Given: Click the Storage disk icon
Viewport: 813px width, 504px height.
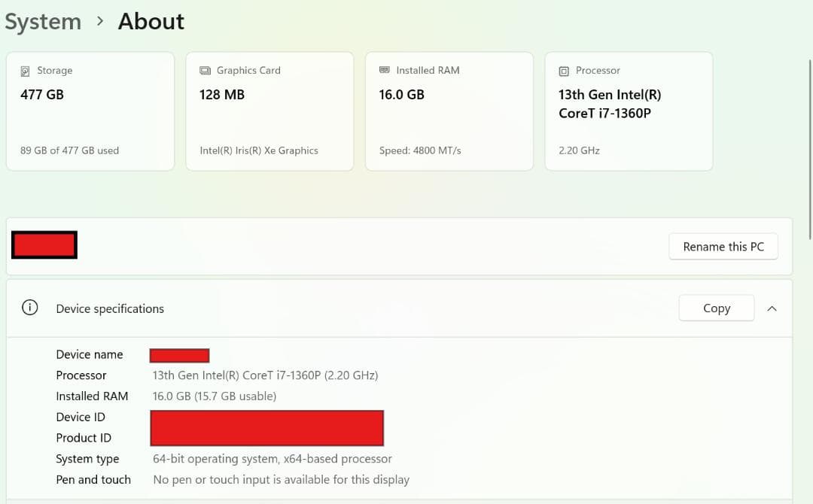Looking at the screenshot, I should click(x=26, y=71).
